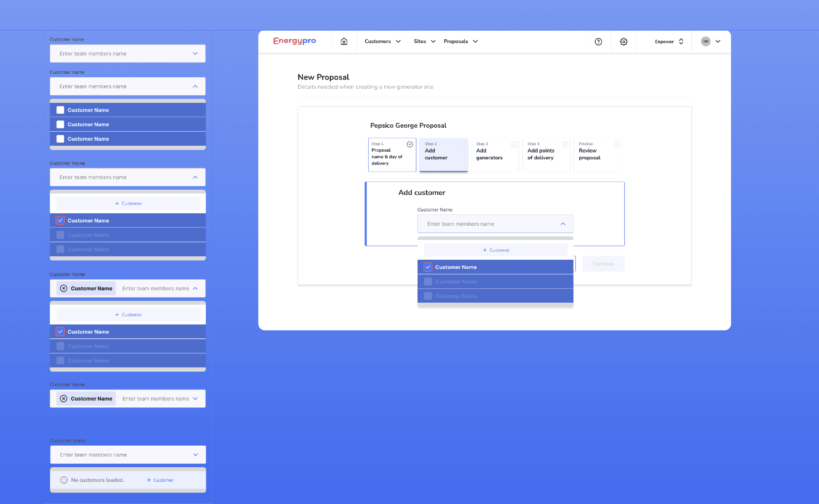Viewport: 819px width, 504px height.
Task: Click the Step 2 check circle icon
Action: pos(463,144)
